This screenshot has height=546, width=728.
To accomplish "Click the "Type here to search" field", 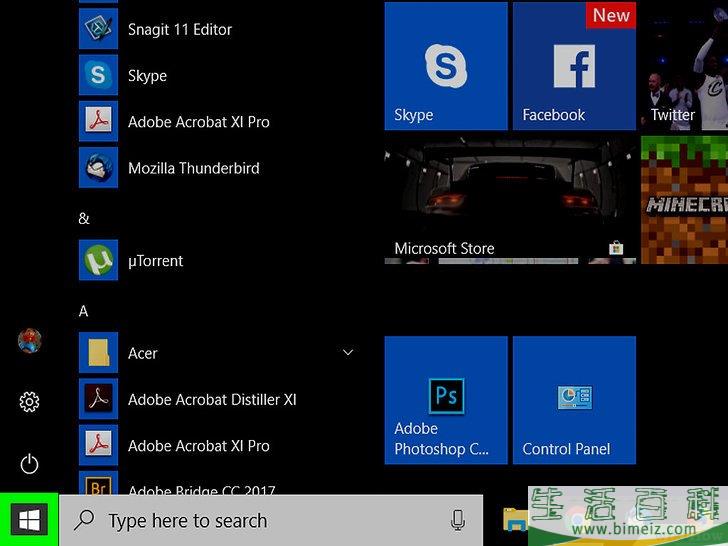I will click(x=250, y=520).
